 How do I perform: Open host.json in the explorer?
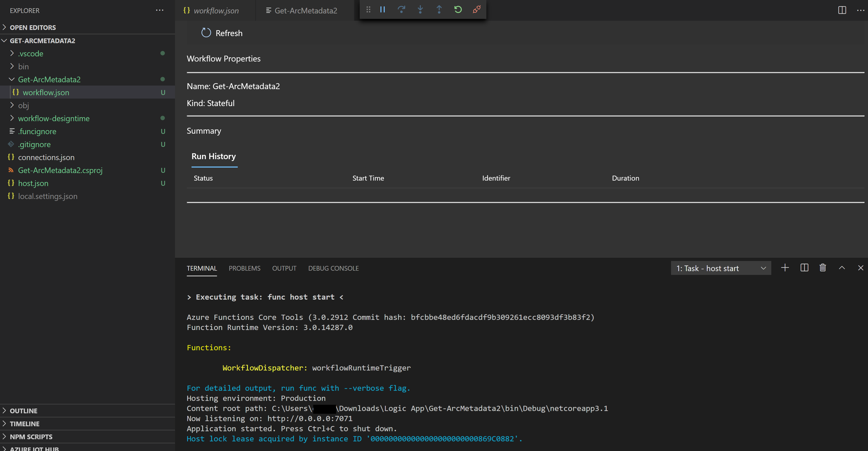coord(33,183)
